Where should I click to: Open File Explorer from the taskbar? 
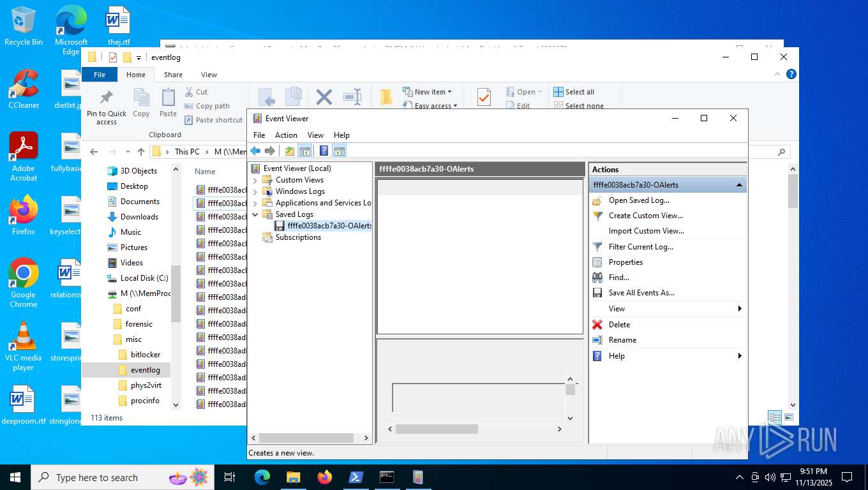click(x=294, y=477)
